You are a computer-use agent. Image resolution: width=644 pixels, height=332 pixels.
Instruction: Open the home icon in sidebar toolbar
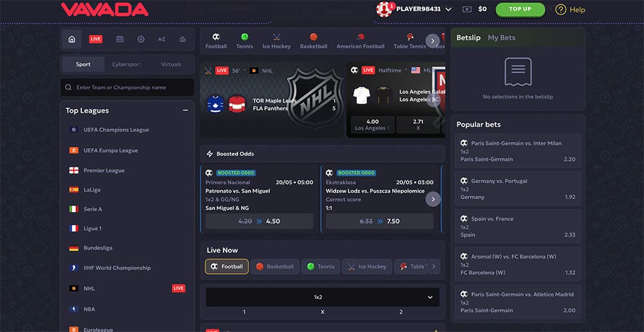72,39
